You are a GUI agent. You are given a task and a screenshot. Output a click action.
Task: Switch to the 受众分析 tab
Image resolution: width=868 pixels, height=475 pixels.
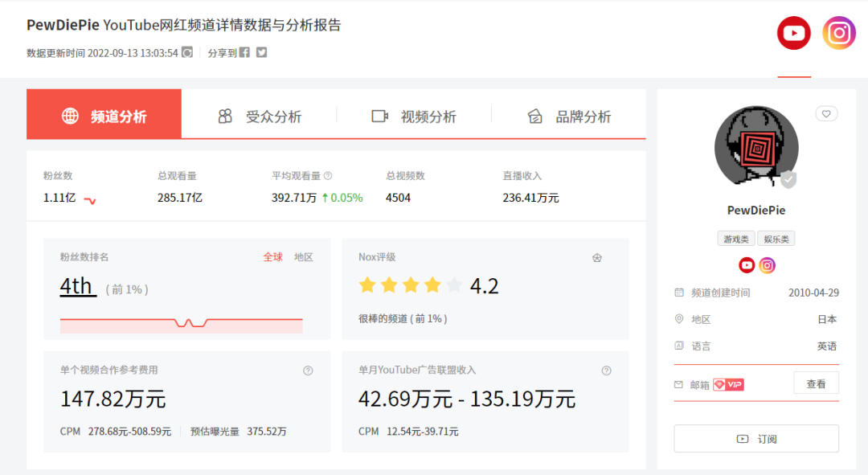(260, 117)
